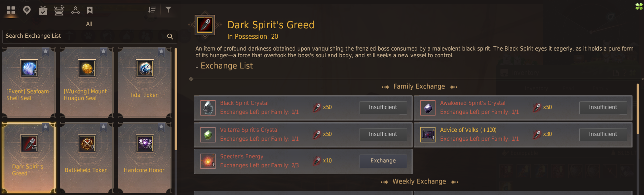The image size is (644, 195).
Task: Select the grid All category icon
Action: click(x=11, y=10)
